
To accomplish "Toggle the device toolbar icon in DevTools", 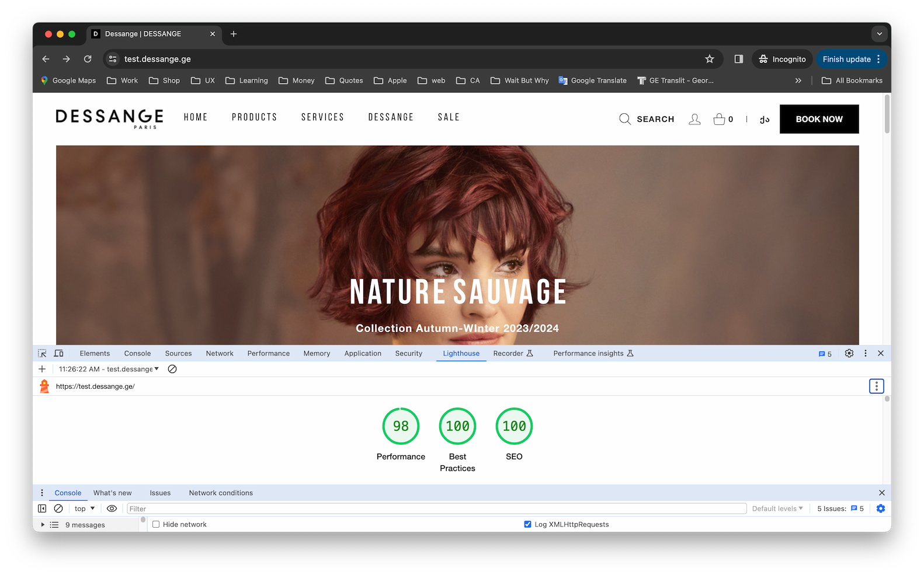I will pyautogui.click(x=59, y=353).
